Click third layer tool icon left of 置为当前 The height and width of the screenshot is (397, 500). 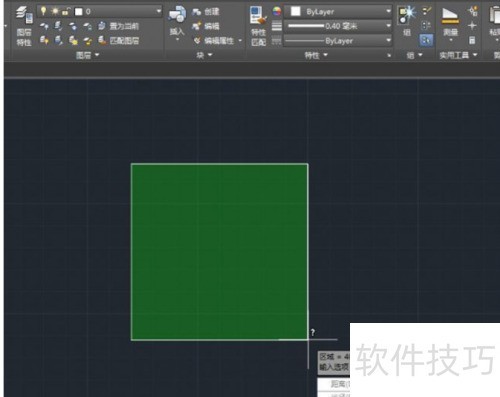[73, 26]
